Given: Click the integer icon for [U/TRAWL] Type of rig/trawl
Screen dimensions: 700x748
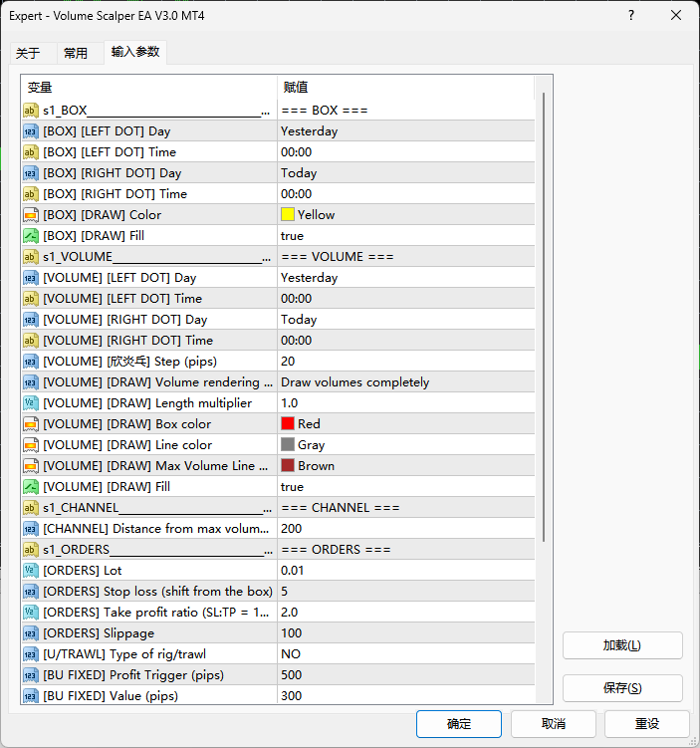Looking at the screenshot, I should click(31, 654).
